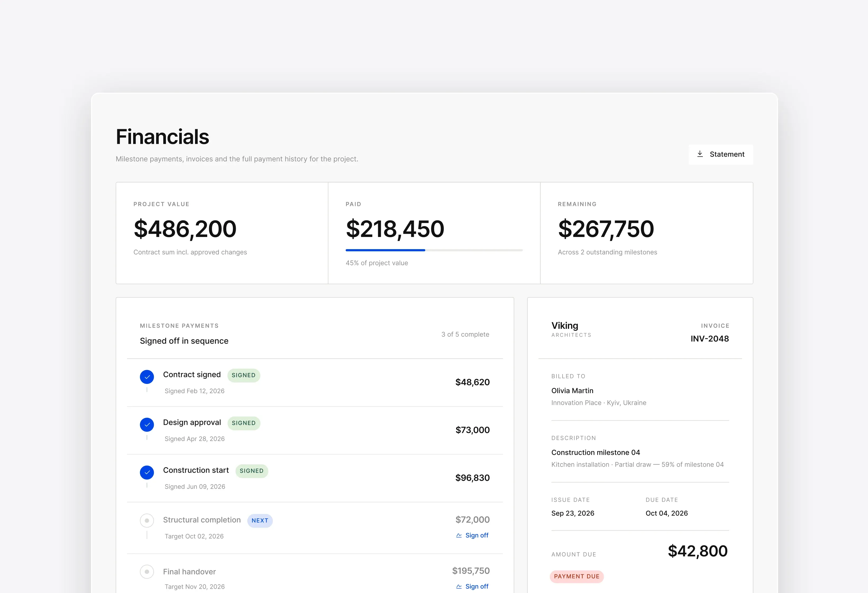Click invoice number INV-2048
This screenshot has height=593, width=868.
(710, 339)
